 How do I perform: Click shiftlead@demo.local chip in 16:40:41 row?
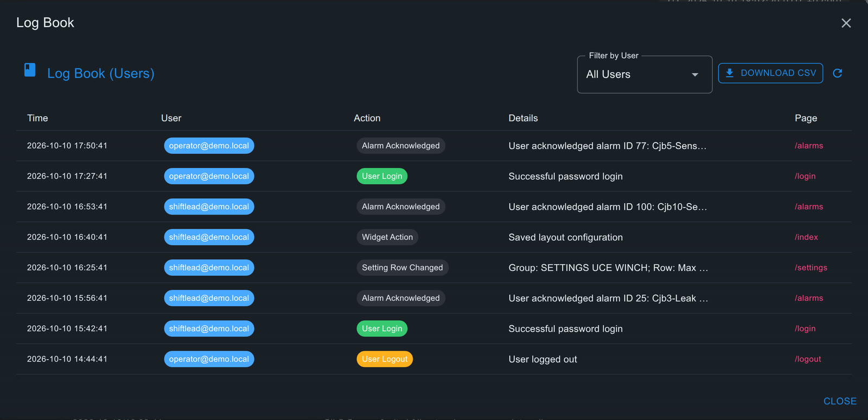[209, 237]
